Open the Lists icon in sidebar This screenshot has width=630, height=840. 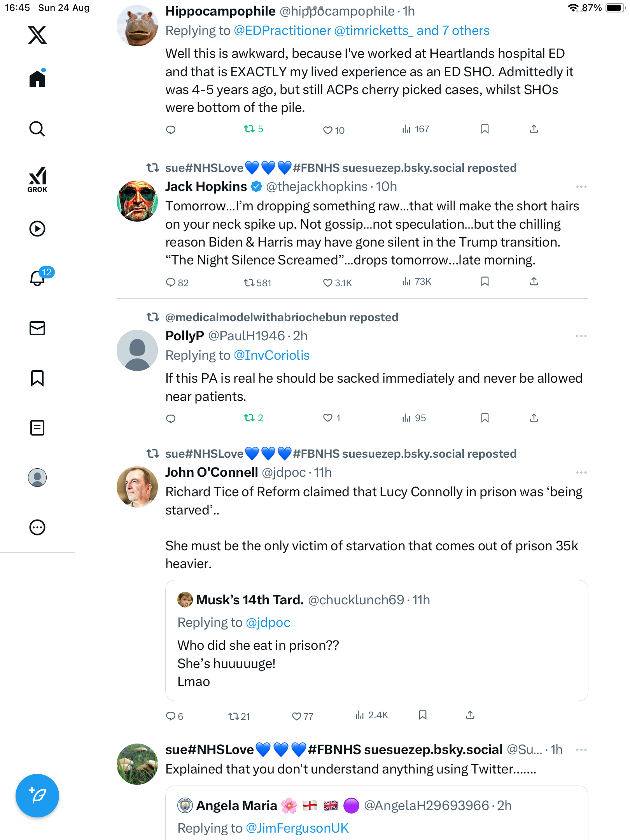click(x=37, y=428)
